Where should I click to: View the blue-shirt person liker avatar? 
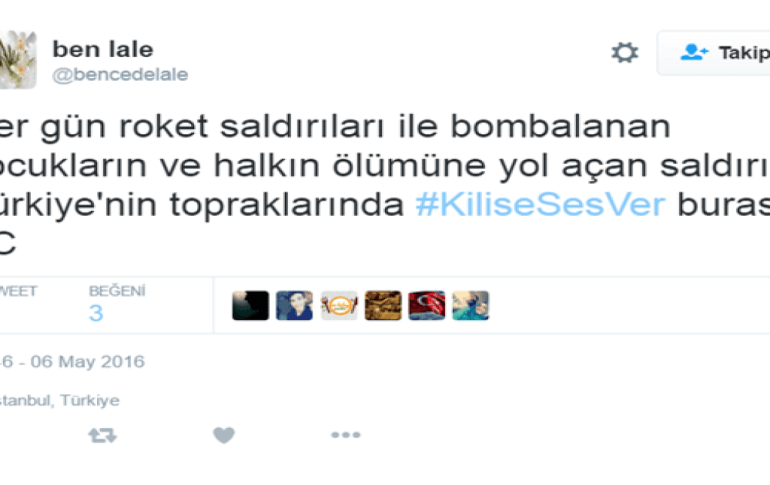point(294,305)
